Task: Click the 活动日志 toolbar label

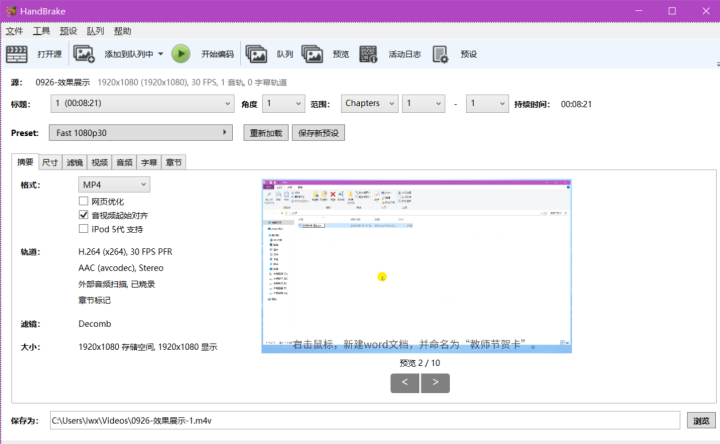Action: click(405, 54)
